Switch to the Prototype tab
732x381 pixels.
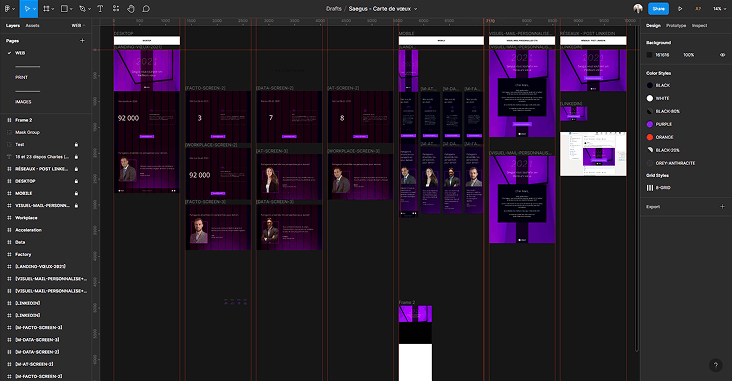tap(676, 25)
